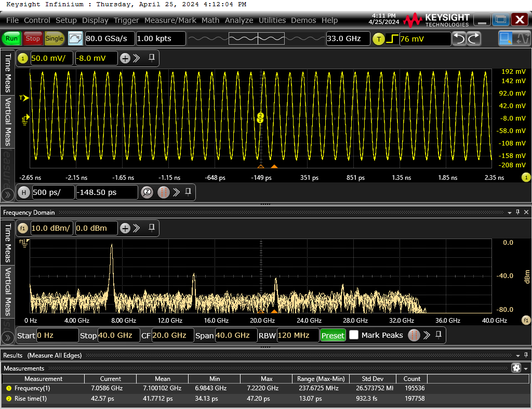
Task: Click the Auto Scale icon next to Single
Action: click(75, 38)
